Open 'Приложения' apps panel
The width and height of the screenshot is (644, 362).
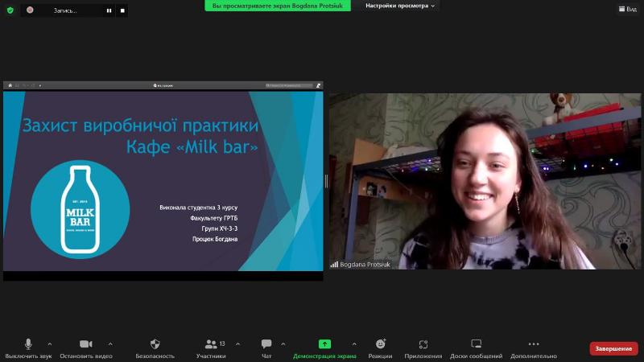click(423, 348)
